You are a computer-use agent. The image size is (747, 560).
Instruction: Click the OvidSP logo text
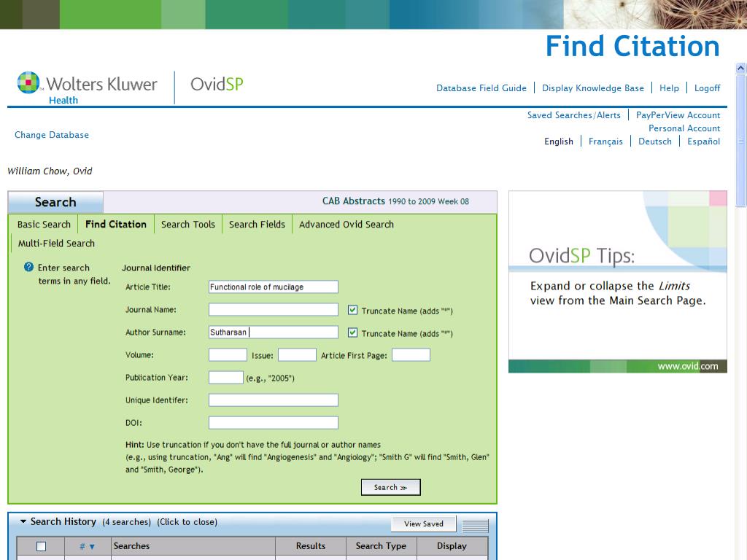click(x=217, y=85)
